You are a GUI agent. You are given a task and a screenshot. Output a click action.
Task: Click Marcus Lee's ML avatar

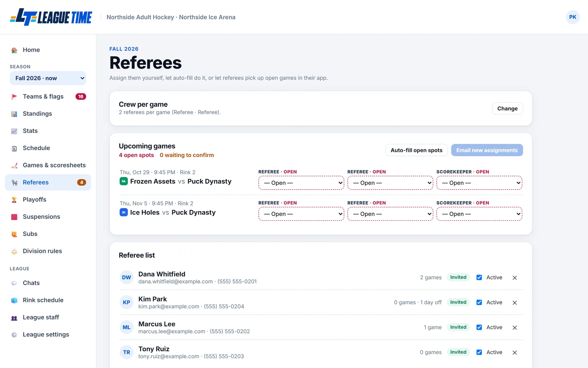pyautogui.click(x=126, y=327)
